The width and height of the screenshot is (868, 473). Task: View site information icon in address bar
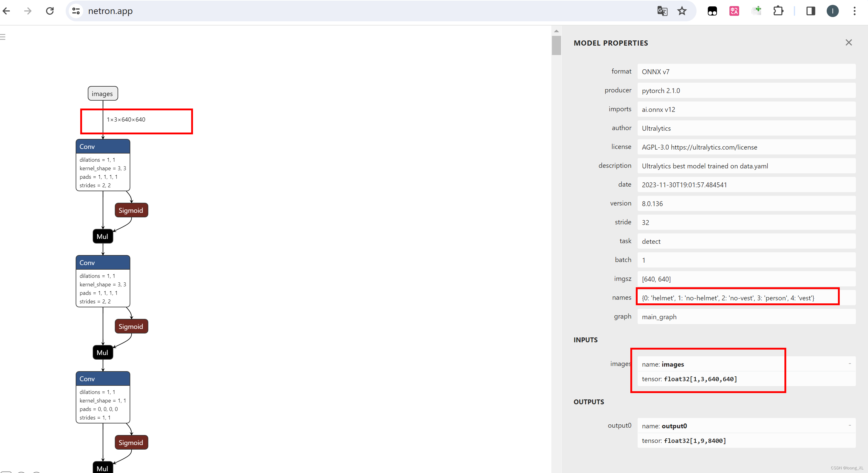click(76, 11)
